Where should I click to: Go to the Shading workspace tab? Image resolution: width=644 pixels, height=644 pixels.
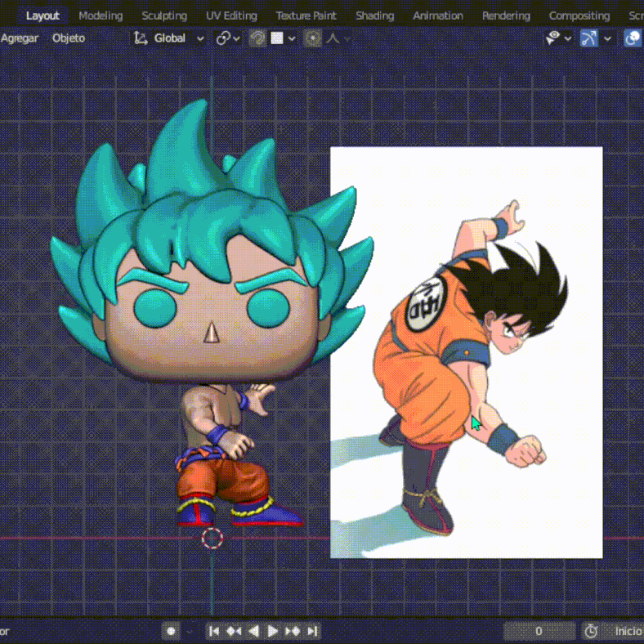[x=374, y=16]
